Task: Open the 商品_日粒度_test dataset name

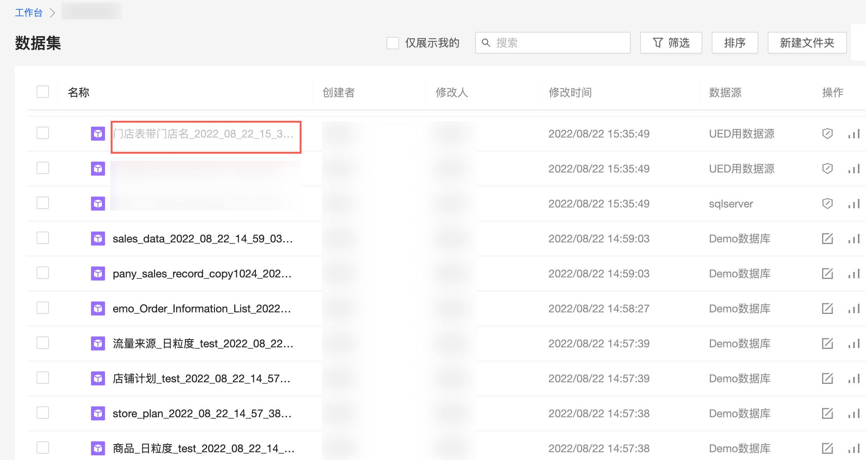Action: point(203,448)
